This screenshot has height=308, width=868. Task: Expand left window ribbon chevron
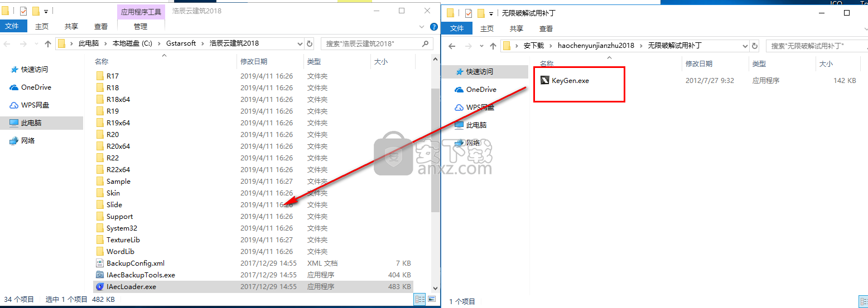[421, 26]
